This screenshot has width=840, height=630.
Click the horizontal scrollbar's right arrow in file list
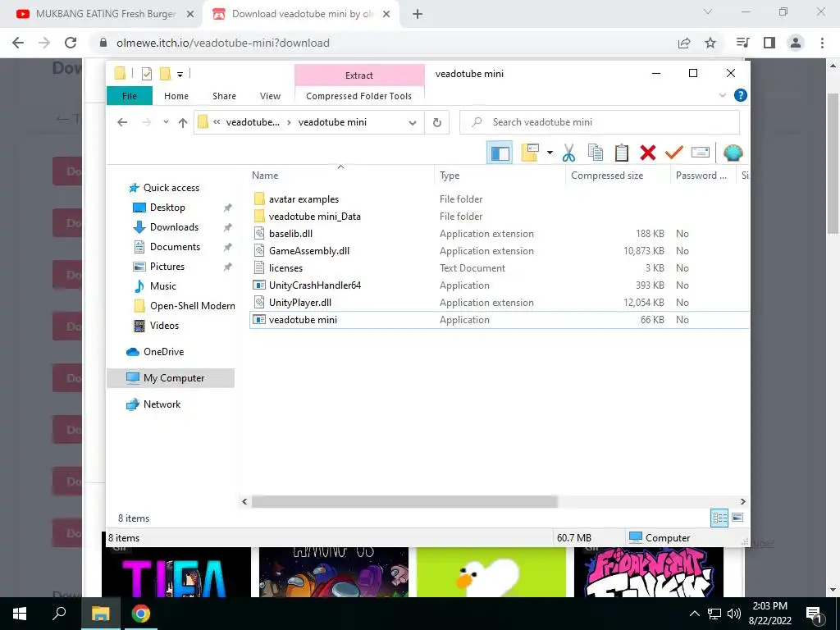point(742,502)
